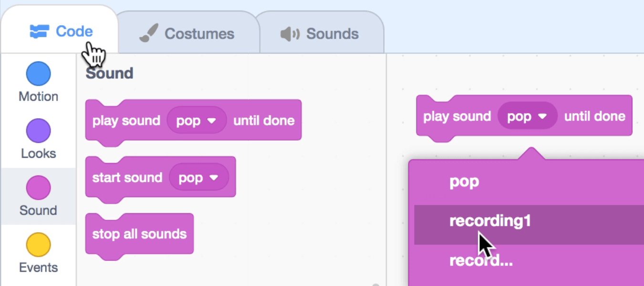Select the blue Motion category circle
The width and height of the screenshot is (644, 286).
click(38, 74)
